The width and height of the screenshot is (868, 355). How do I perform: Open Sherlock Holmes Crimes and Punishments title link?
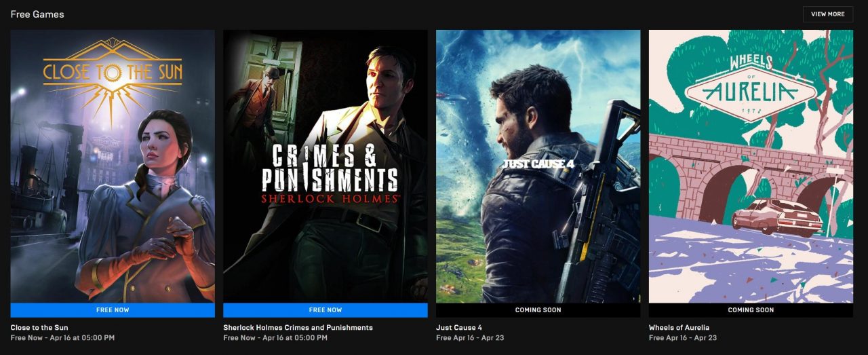[x=298, y=328]
